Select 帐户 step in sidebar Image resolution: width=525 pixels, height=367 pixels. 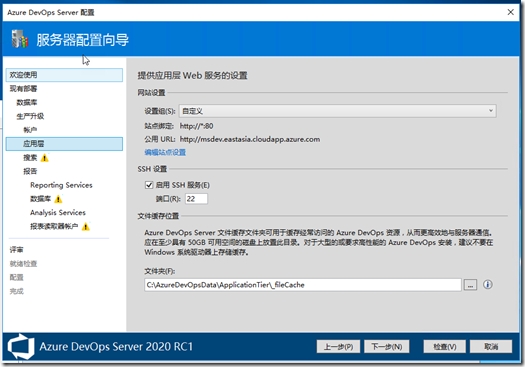click(x=30, y=130)
